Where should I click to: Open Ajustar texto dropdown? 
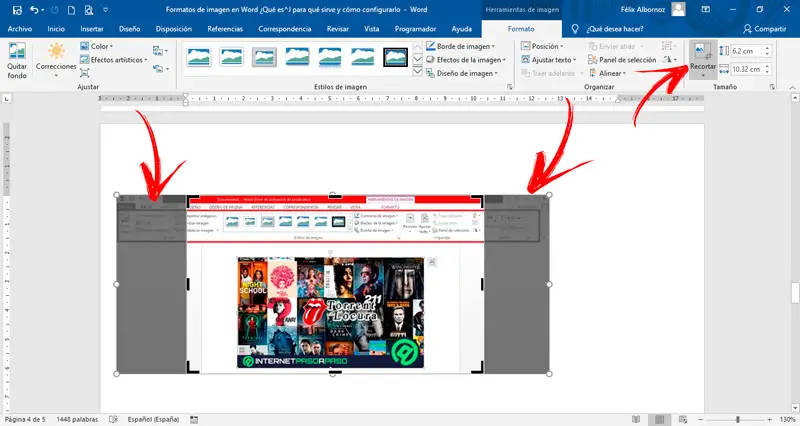[548, 60]
